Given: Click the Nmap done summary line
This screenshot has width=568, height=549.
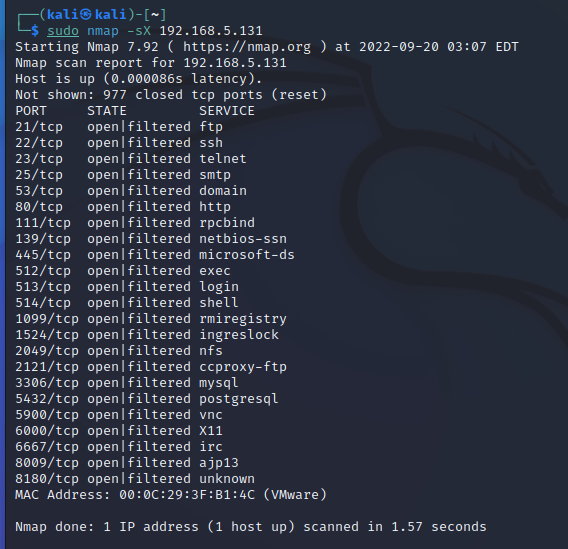Looking at the screenshot, I should (251, 527).
